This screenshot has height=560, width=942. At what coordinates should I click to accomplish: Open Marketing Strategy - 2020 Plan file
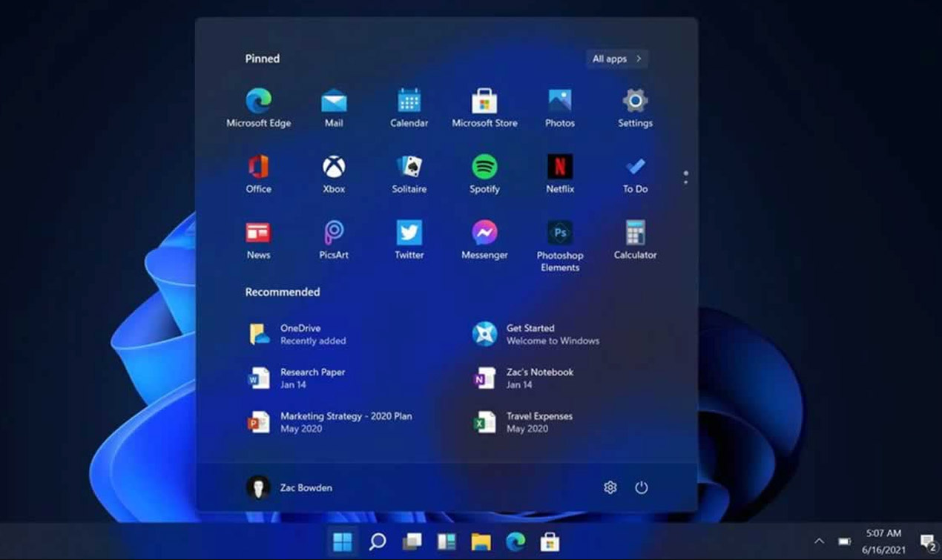[345, 422]
